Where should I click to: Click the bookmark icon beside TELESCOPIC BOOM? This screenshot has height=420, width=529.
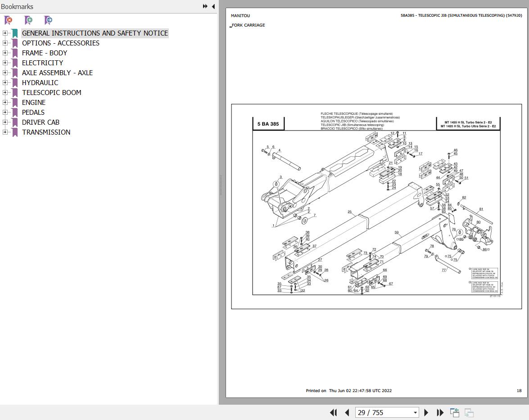tap(15, 92)
